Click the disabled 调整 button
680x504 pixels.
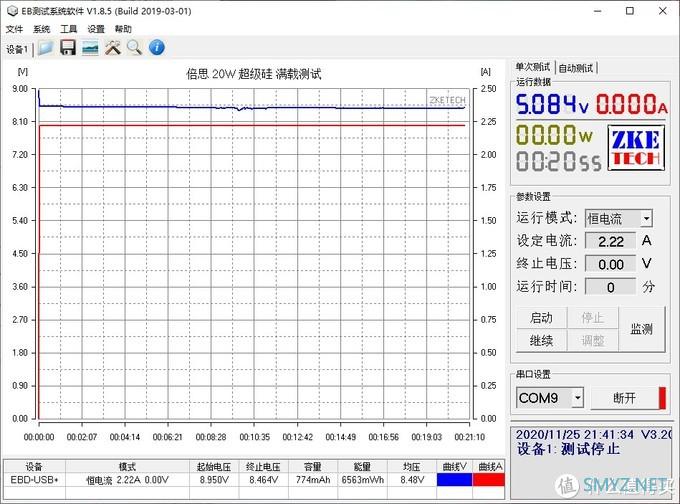point(592,340)
